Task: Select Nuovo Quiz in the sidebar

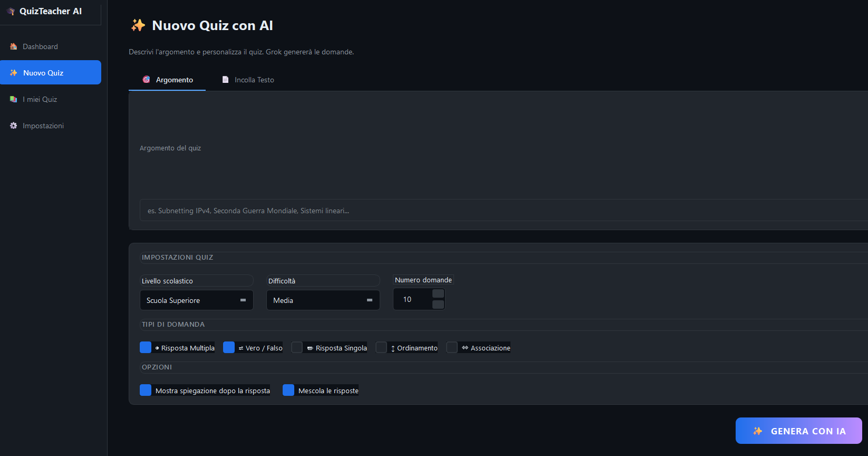Action: 51,72
